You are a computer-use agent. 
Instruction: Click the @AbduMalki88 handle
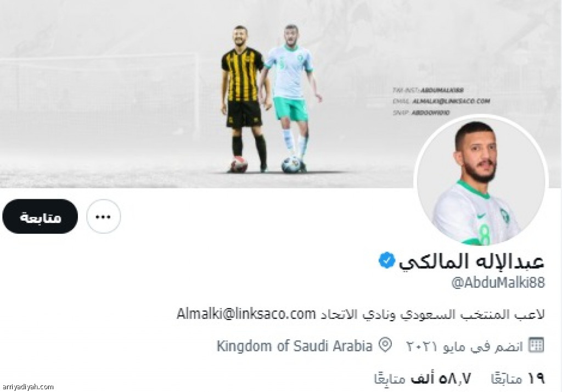(498, 283)
